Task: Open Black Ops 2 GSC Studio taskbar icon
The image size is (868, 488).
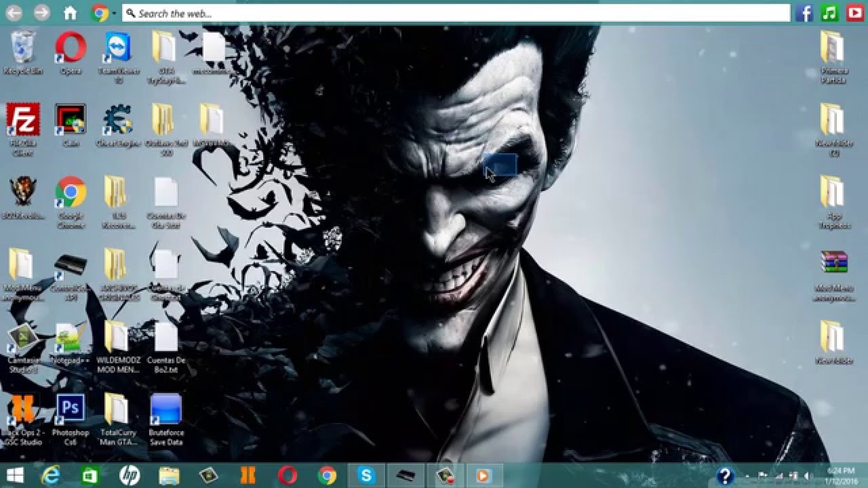Action: pos(248,476)
